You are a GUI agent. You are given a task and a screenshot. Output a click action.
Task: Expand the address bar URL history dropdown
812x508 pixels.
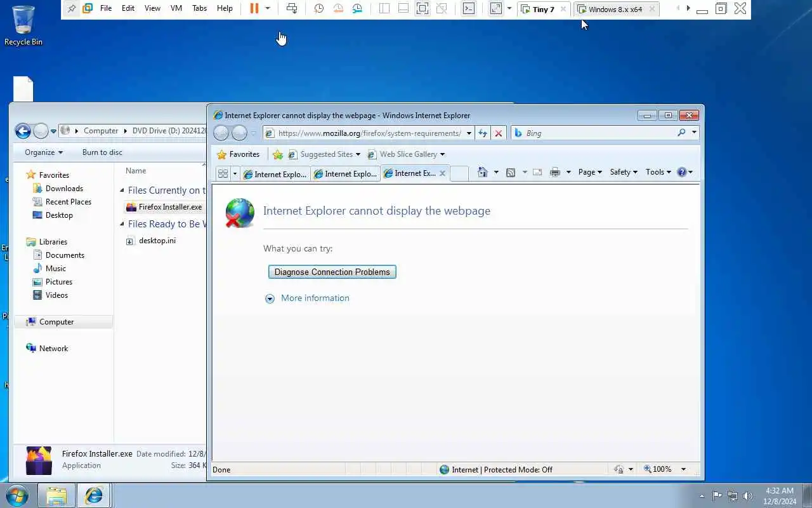click(469, 133)
